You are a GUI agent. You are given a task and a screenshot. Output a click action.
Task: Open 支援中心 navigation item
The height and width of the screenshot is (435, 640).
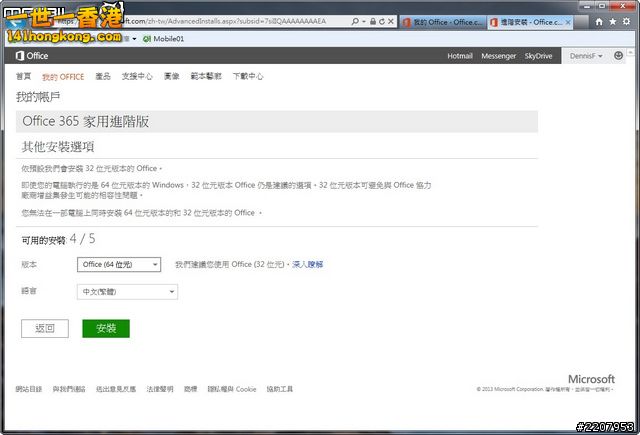[137, 76]
